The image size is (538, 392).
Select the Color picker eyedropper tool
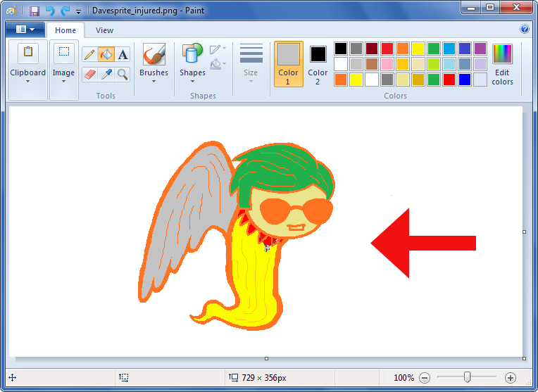pyautogui.click(x=106, y=74)
